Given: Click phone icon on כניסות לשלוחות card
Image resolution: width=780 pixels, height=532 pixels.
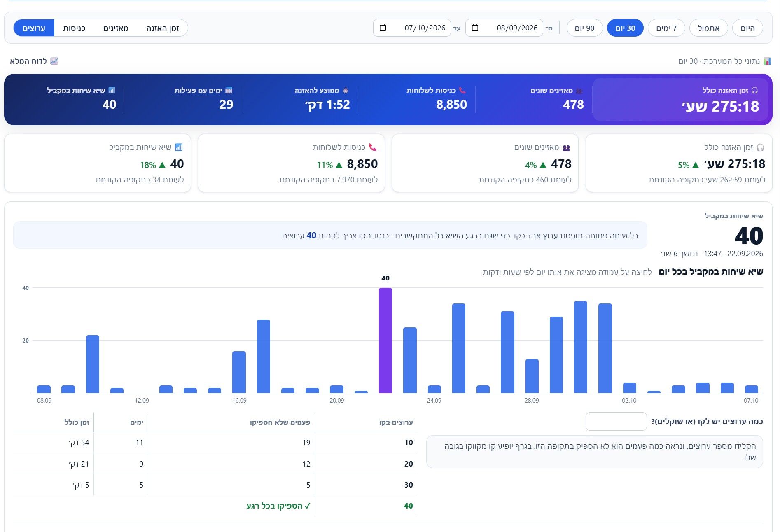Looking at the screenshot, I should pyautogui.click(x=373, y=147).
